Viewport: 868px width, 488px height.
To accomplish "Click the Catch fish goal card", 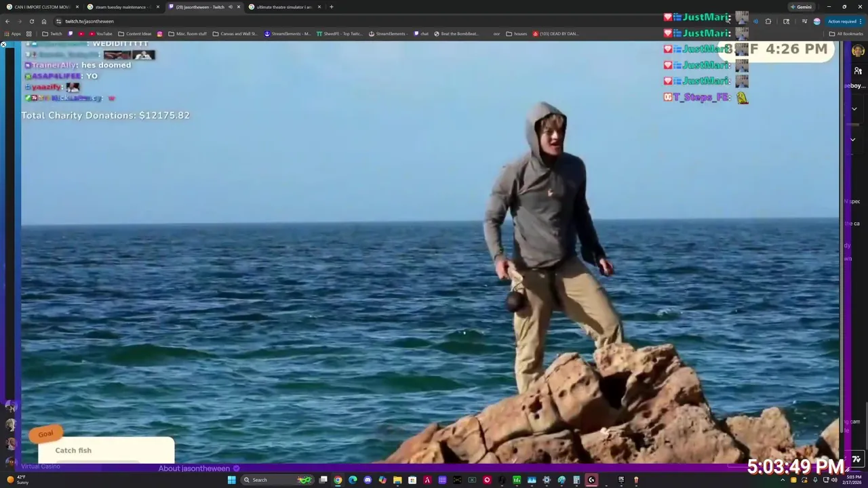I will [106, 450].
